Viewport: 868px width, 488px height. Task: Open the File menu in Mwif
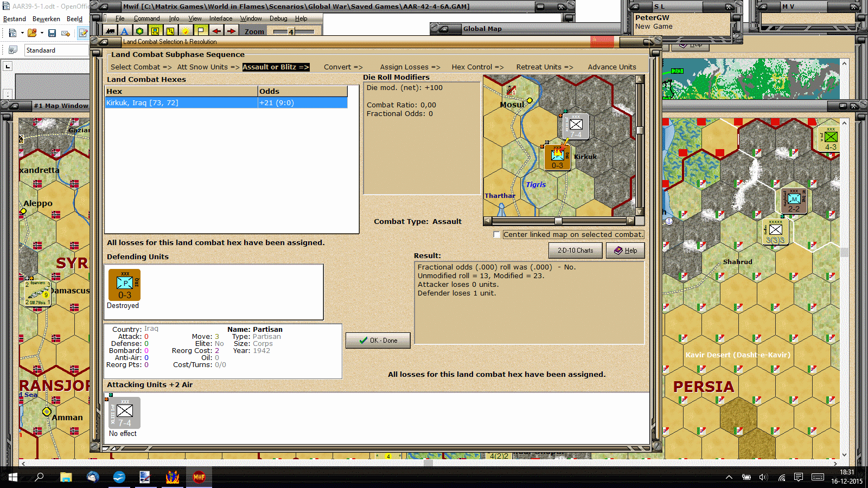click(x=120, y=18)
